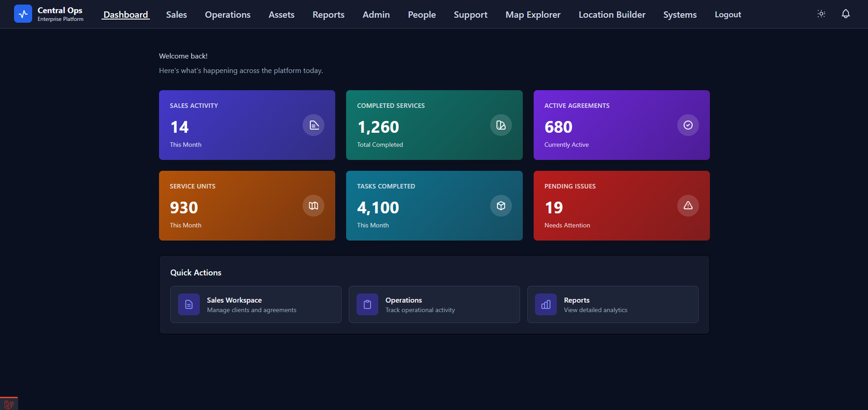Screen dimensions: 868x410
Task: Toggle the light/dark theme sun icon
Action: (x=821, y=14)
